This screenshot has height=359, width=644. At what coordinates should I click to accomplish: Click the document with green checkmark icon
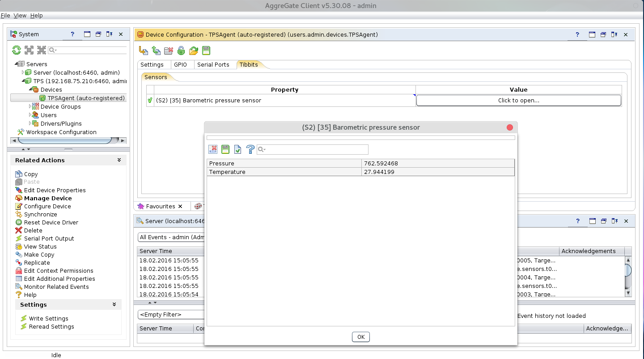click(x=238, y=149)
